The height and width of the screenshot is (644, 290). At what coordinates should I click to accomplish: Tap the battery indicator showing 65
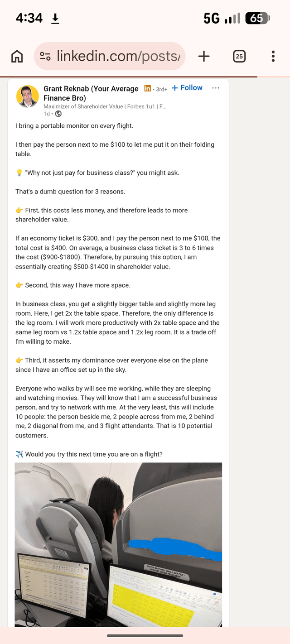coord(257,18)
